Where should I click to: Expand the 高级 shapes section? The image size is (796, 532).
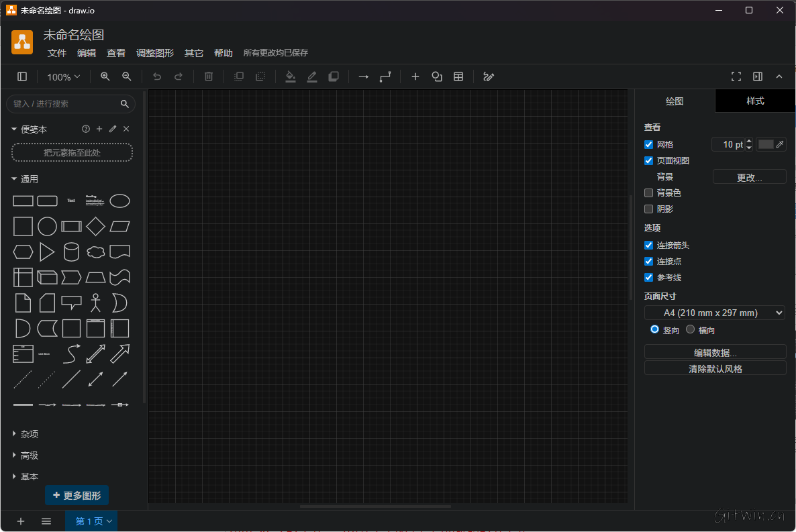point(25,456)
